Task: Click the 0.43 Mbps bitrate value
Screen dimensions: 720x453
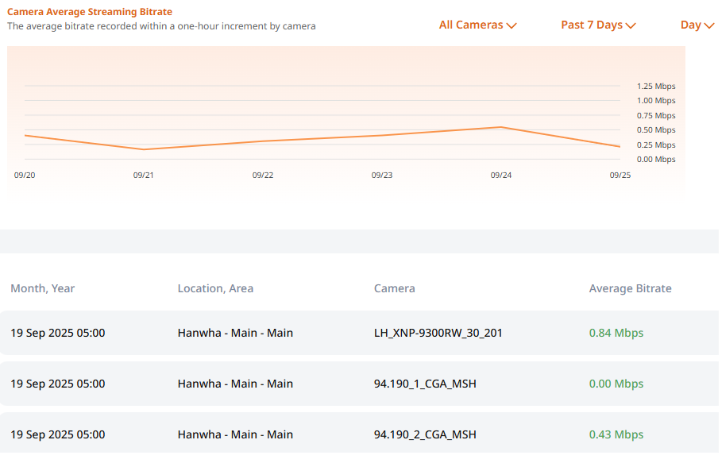Action: coord(616,435)
